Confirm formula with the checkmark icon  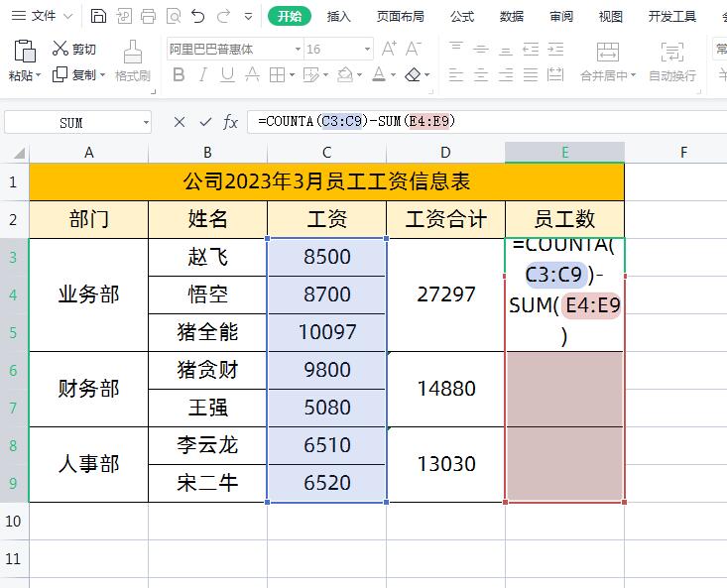(x=205, y=122)
